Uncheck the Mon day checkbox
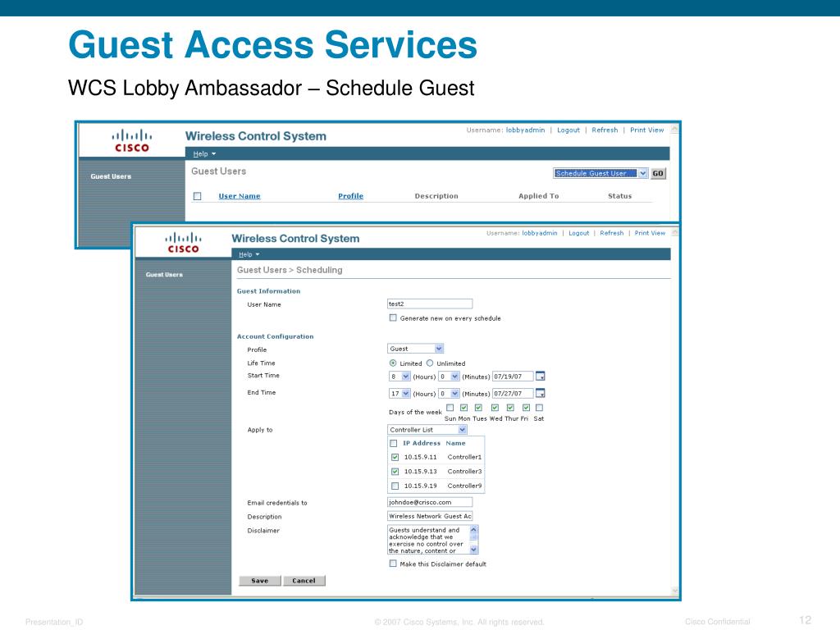The height and width of the screenshot is (630, 840). [464, 408]
